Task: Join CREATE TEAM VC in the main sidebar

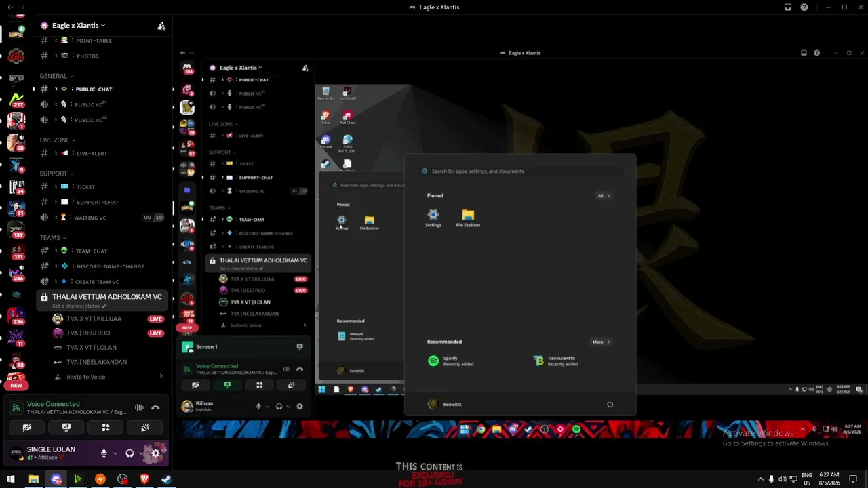Action: (x=102, y=282)
